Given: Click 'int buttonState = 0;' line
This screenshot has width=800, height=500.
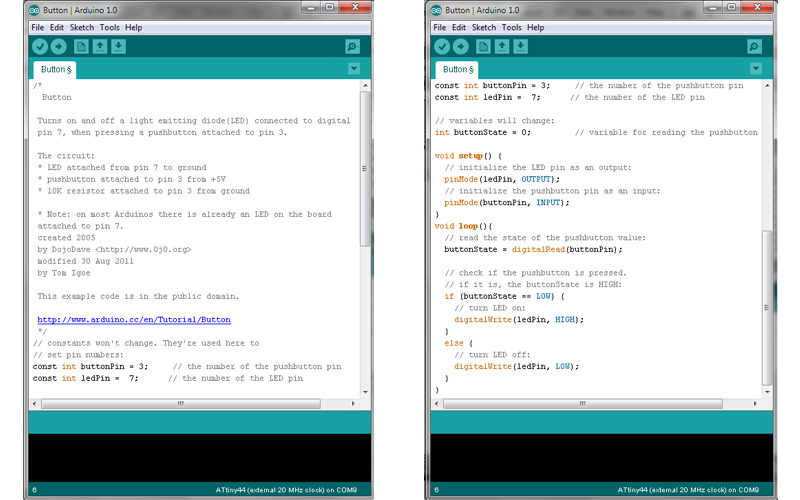Looking at the screenshot, I should (x=483, y=133).
